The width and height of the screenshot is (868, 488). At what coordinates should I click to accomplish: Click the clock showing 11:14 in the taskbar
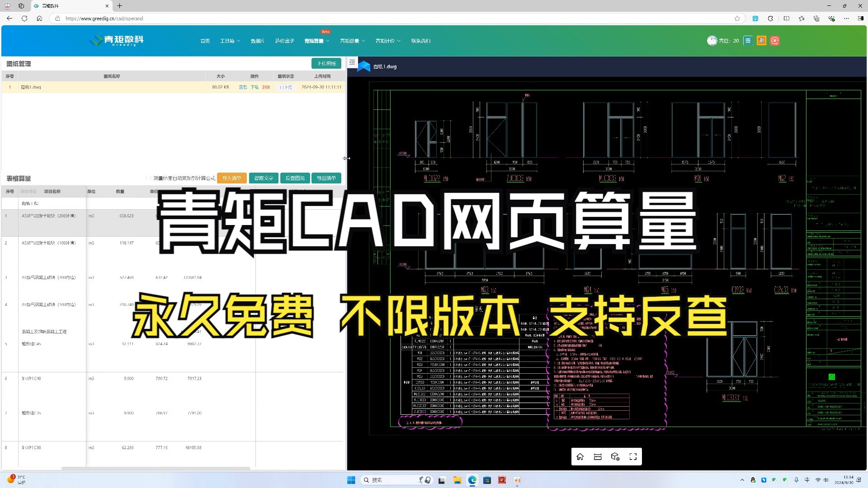pyautogui.click(x=844, y=480)
